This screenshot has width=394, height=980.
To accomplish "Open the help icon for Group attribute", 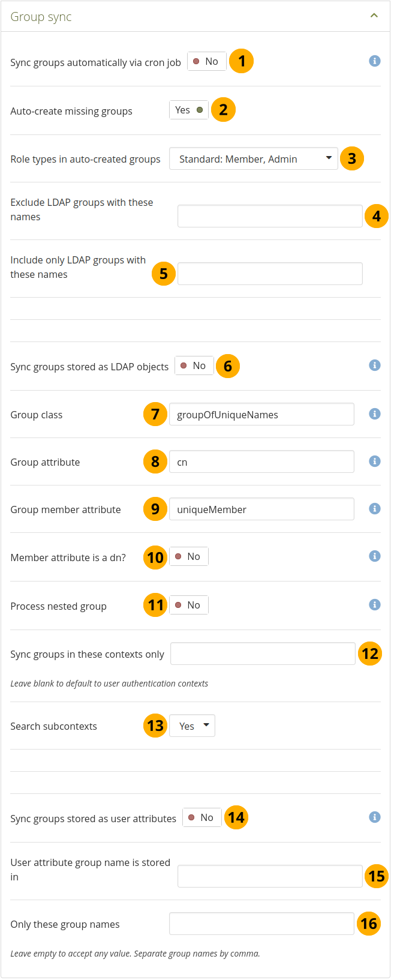I will click(374, 461).
